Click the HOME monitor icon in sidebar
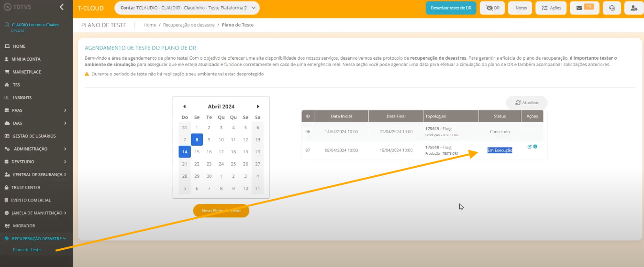644x267 pixels. click(x=7, y=46)
